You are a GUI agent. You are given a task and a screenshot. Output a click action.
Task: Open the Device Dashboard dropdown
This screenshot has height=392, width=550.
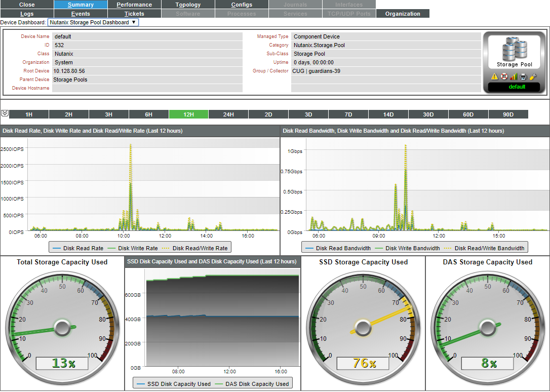(x=93, y=22)
